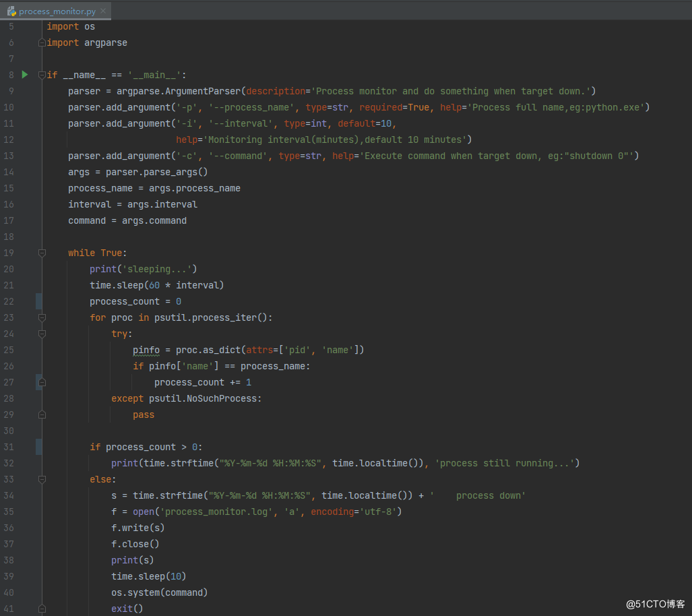This screenshot has width=692, height=616.
Task: Click the change marker beside line 31
Action: [x=39, y=447]
